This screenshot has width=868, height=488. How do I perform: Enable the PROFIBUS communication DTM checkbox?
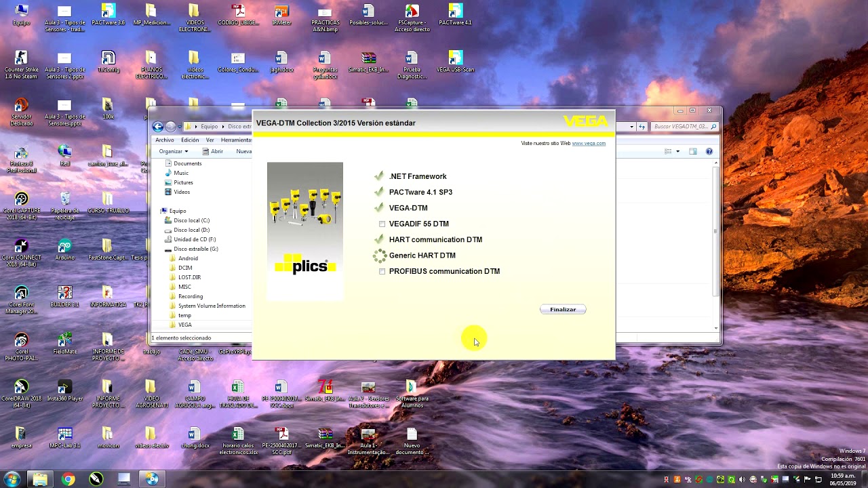(382, 272)
